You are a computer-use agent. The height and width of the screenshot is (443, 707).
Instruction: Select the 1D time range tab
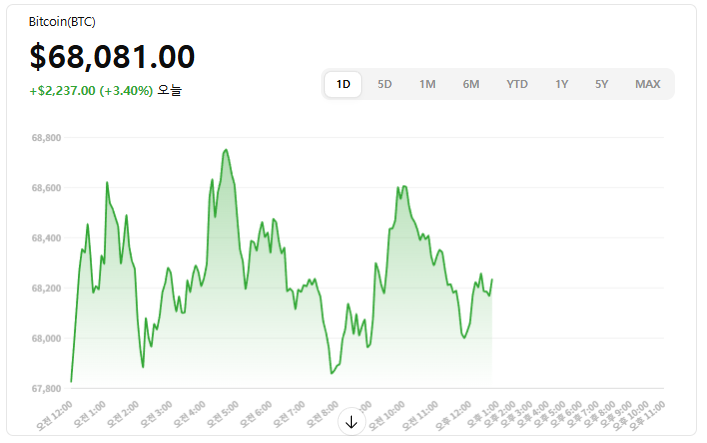click(343, 84)
